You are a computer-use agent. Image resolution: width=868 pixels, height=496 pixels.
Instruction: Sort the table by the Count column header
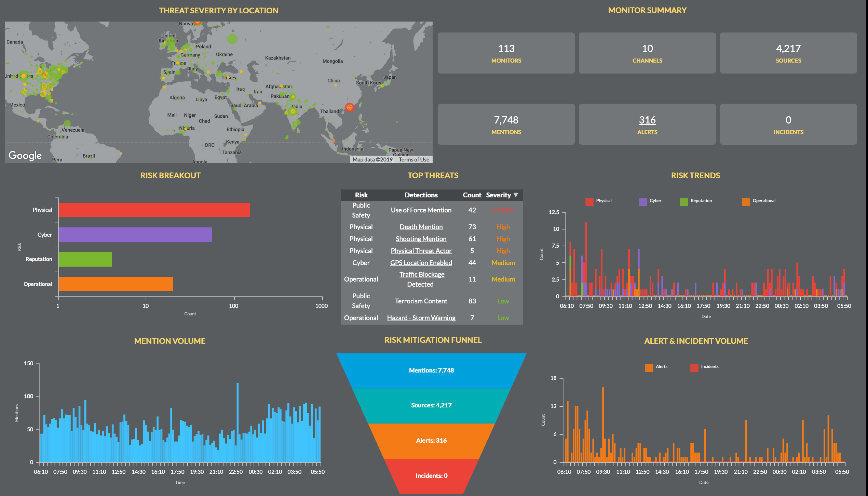tap(472, 195)
